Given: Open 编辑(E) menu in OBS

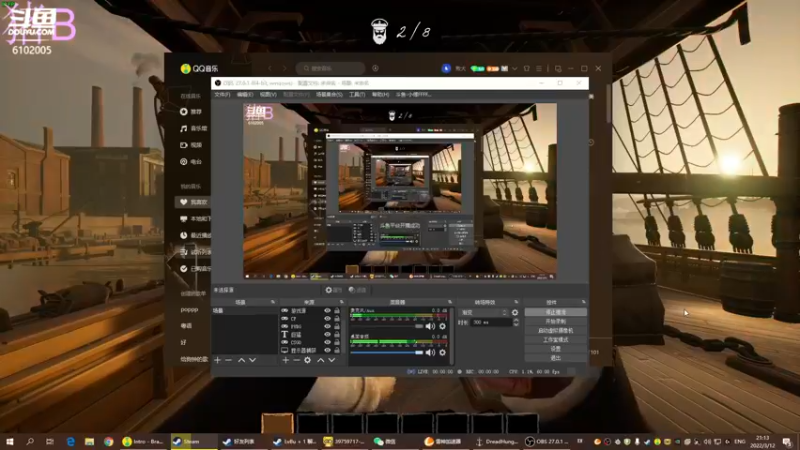Looking at the screenshot, I should 245,95.
